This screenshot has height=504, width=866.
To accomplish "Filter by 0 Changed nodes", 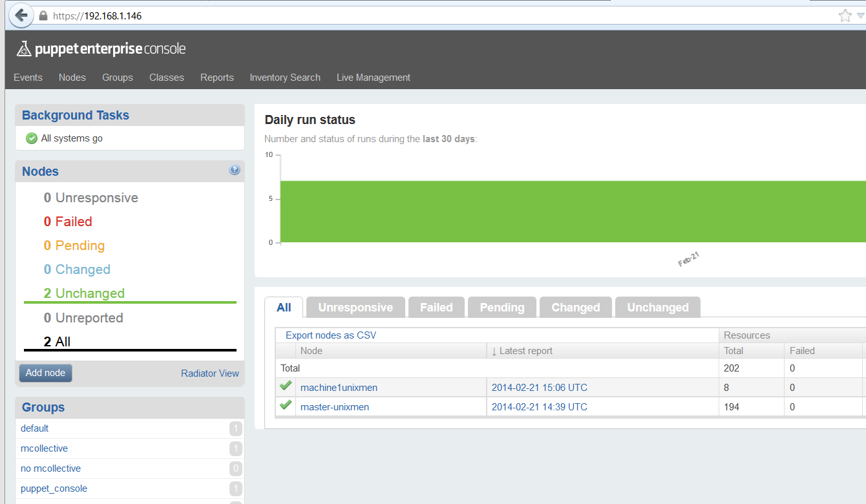I will 77,269.
